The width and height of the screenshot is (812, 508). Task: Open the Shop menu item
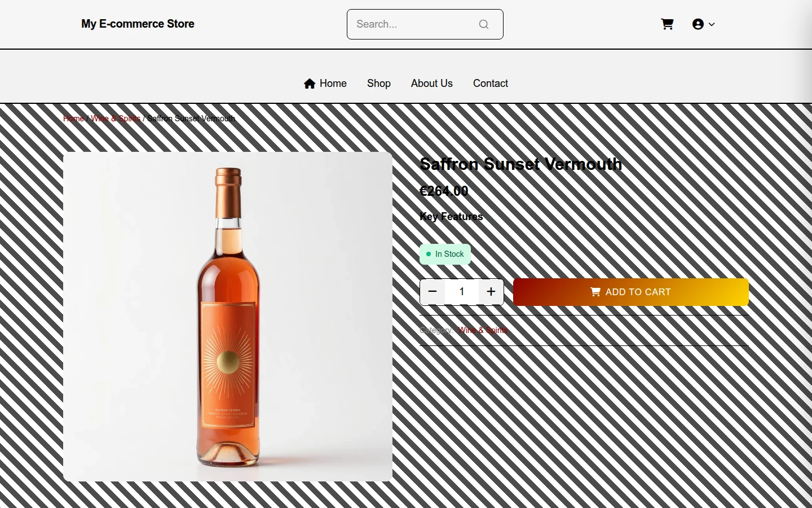click(379, 84)
